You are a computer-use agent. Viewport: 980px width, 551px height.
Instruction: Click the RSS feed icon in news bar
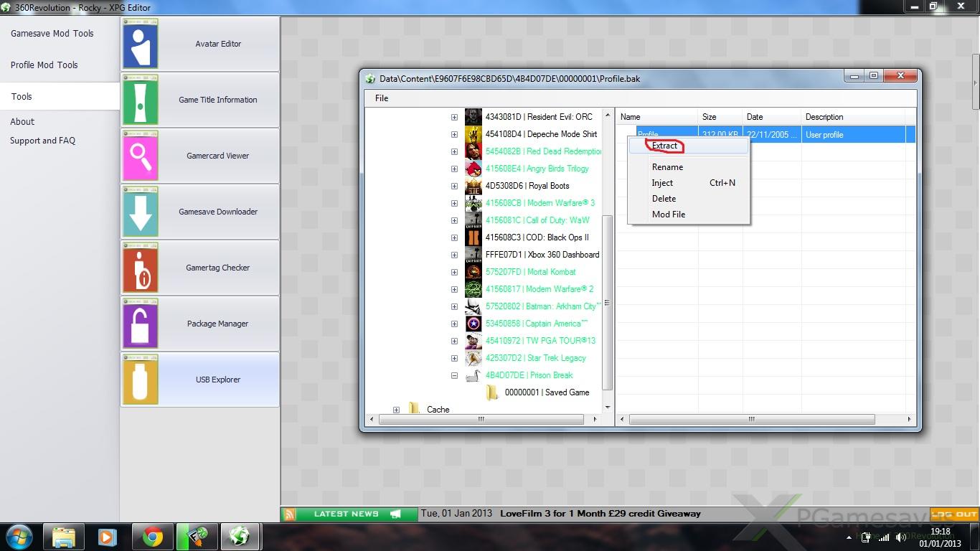click(x=289, y=514)
